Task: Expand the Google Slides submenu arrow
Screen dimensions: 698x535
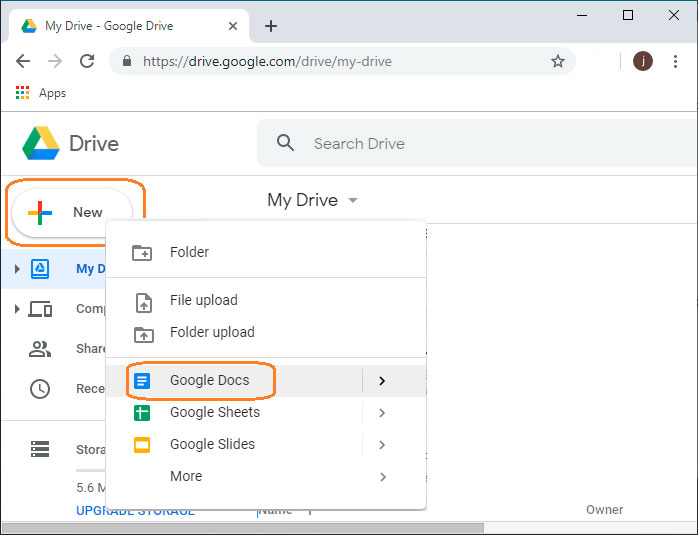Action: [x=381, y=445]
